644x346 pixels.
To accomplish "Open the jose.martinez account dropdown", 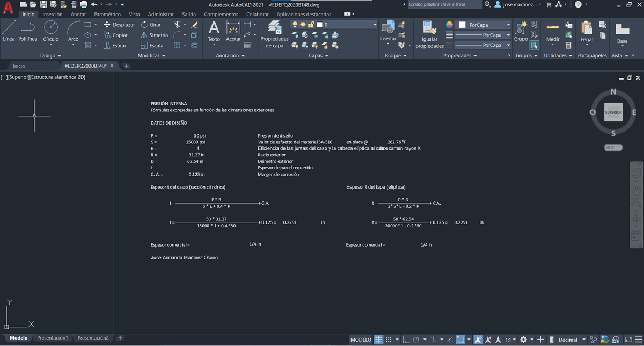I will pyautogui.click(x=518, y=4).
